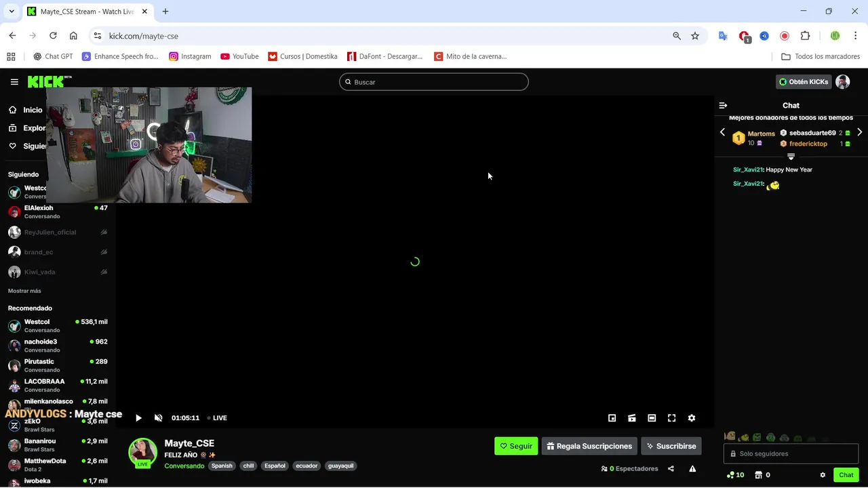Click Regala Suscripciones button
The height and width of the screenshot is (488, 868).
(x=589, y=446)
